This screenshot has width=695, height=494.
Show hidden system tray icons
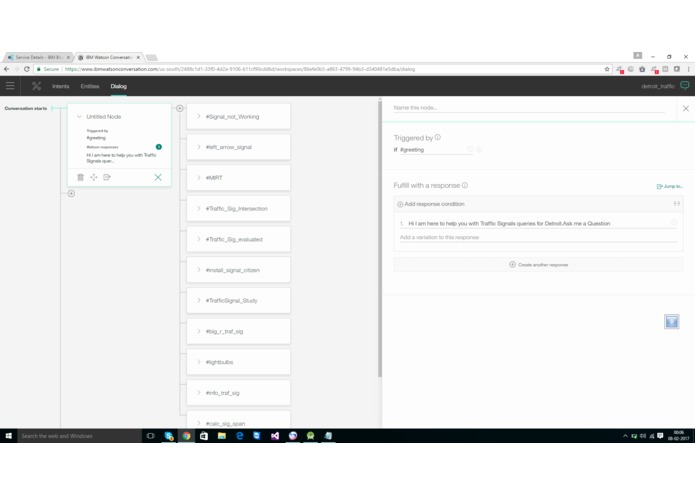pos(625,436)
